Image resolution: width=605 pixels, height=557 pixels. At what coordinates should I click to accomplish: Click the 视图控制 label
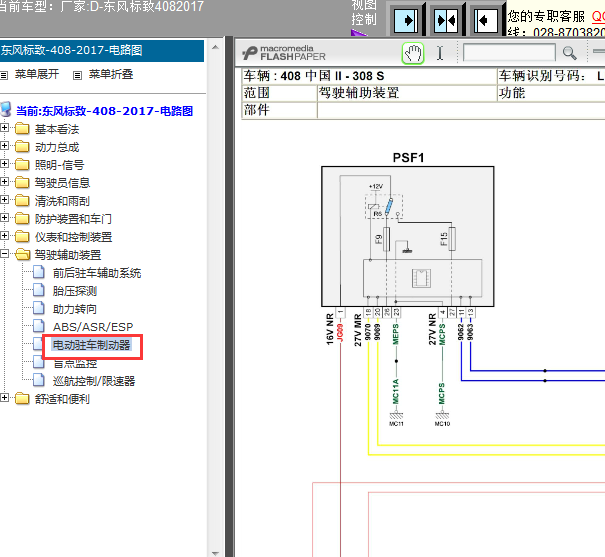click(x=363, y=12)
